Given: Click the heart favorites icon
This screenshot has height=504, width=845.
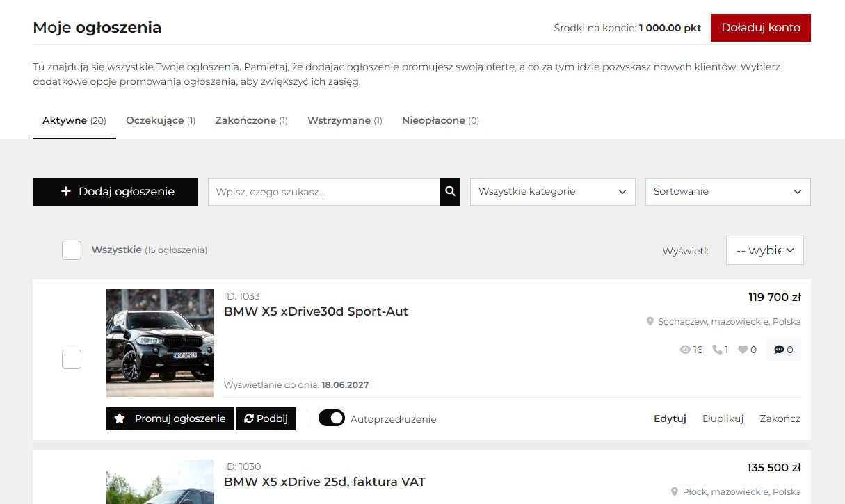Looking at the screenshot, I should (743, 350).
